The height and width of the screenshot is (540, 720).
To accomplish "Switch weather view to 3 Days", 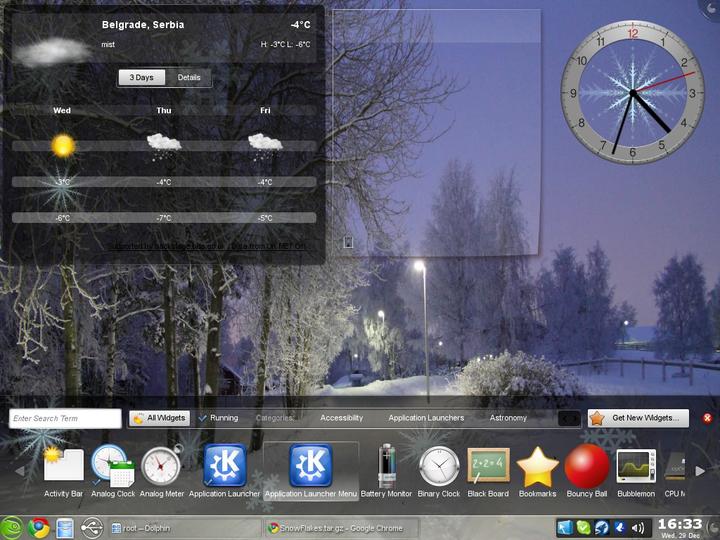I will pos(141,78).
